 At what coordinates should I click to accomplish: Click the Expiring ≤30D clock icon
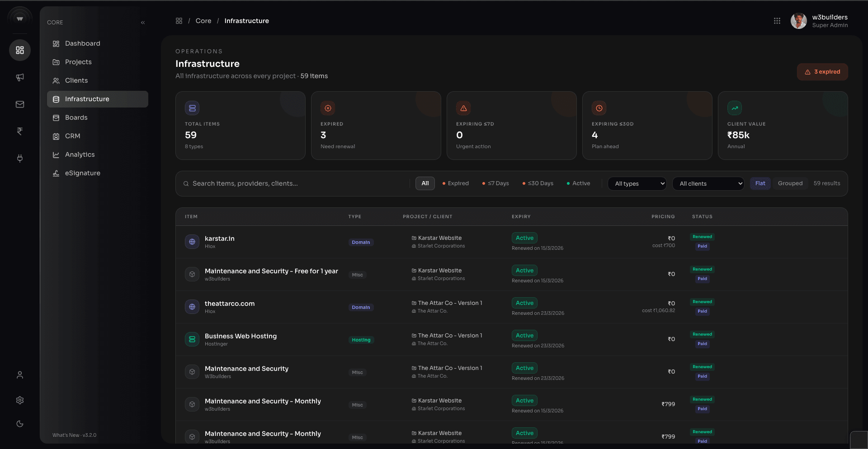[599, 108]
